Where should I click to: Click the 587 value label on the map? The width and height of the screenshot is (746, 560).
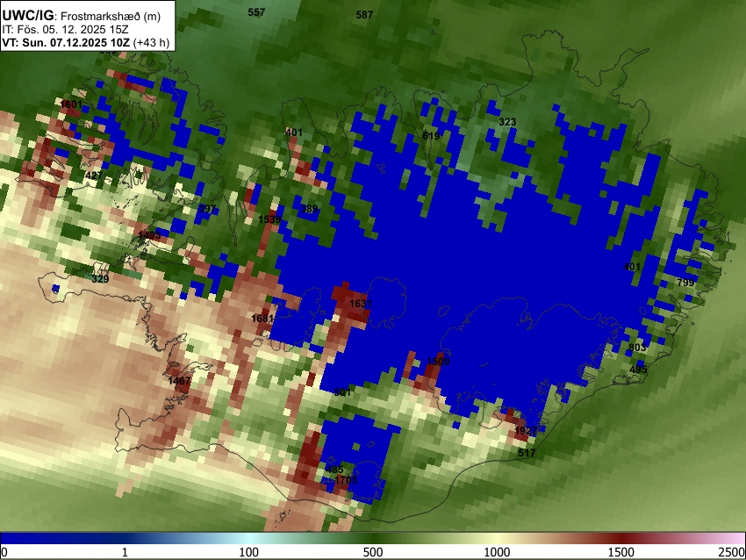[x=364, y=15]
